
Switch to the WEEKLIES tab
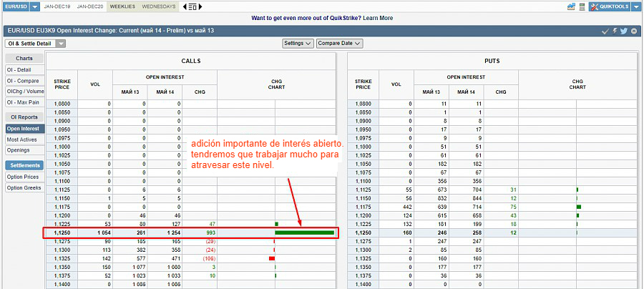[122, 6]
